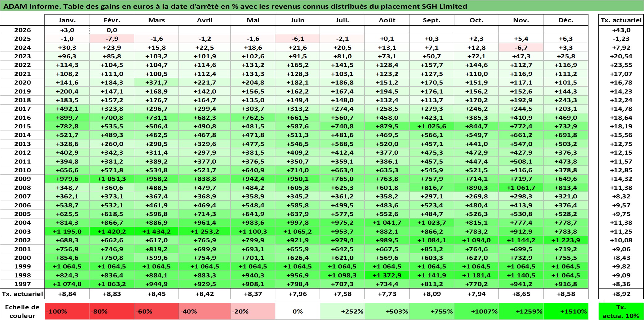Viewport: 644px width, 320px height.
Task: Click the +23,55 actuarial rate for 2022
Action: [621, 65]
